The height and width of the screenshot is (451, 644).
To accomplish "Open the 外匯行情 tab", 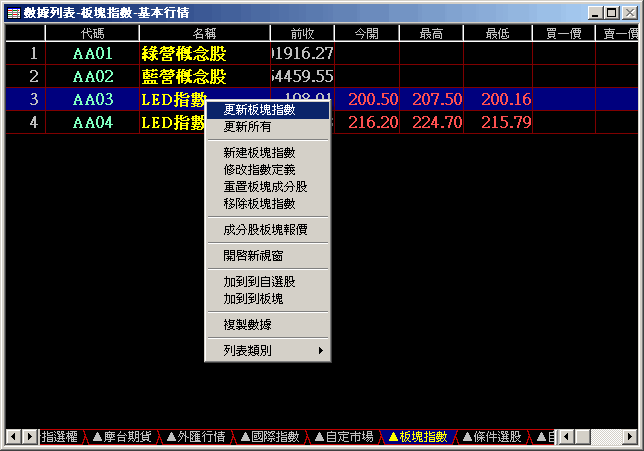I will 195,437.
